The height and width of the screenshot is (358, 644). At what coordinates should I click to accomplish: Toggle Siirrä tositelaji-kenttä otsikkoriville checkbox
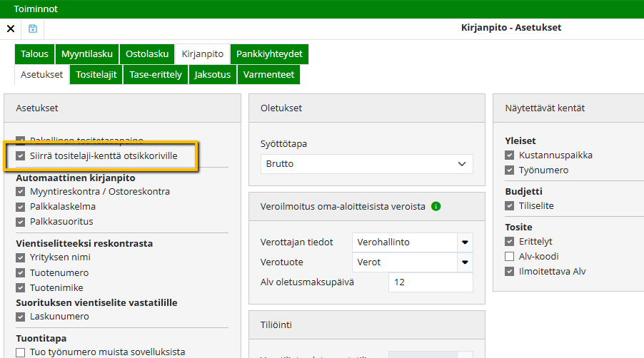[x=21, y=155]
